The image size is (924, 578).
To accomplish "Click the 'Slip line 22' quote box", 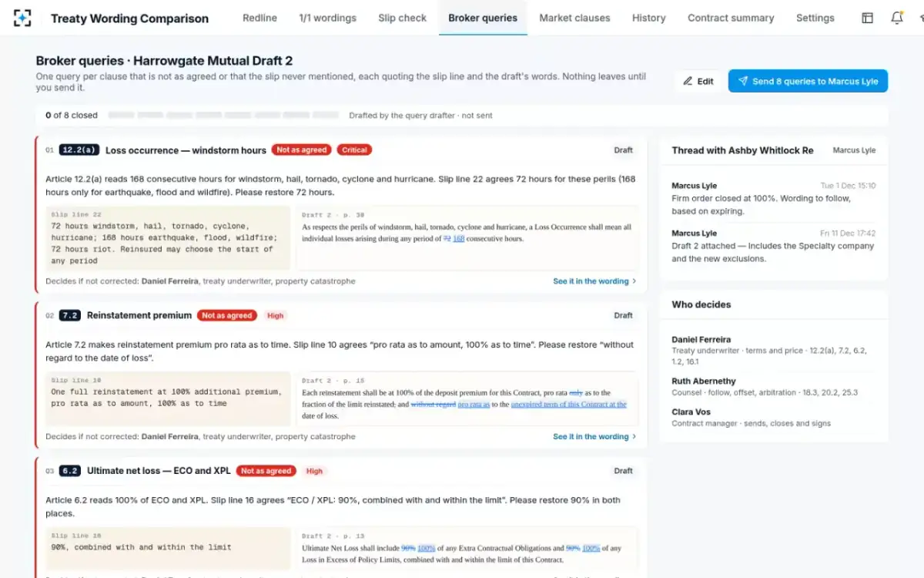I will click(x=168, y=238).
